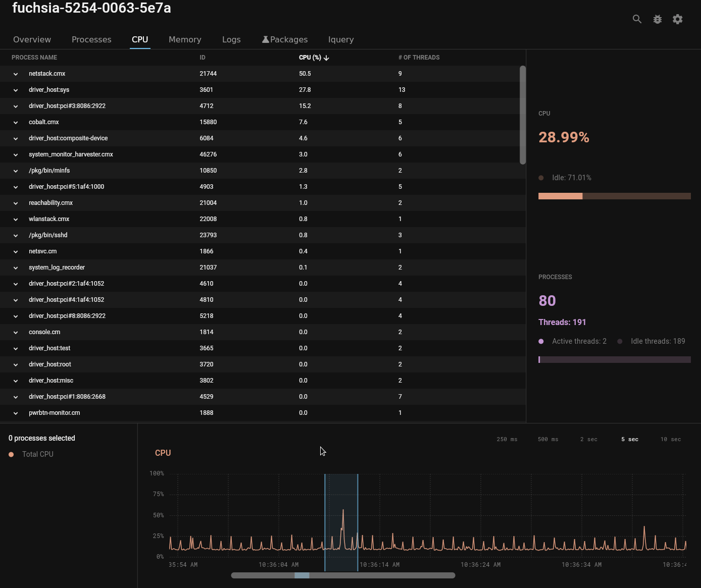Expand driver_host:composite-device row
Screen dimensions: 701x588
pyautogui.click(x=16, y=138)
